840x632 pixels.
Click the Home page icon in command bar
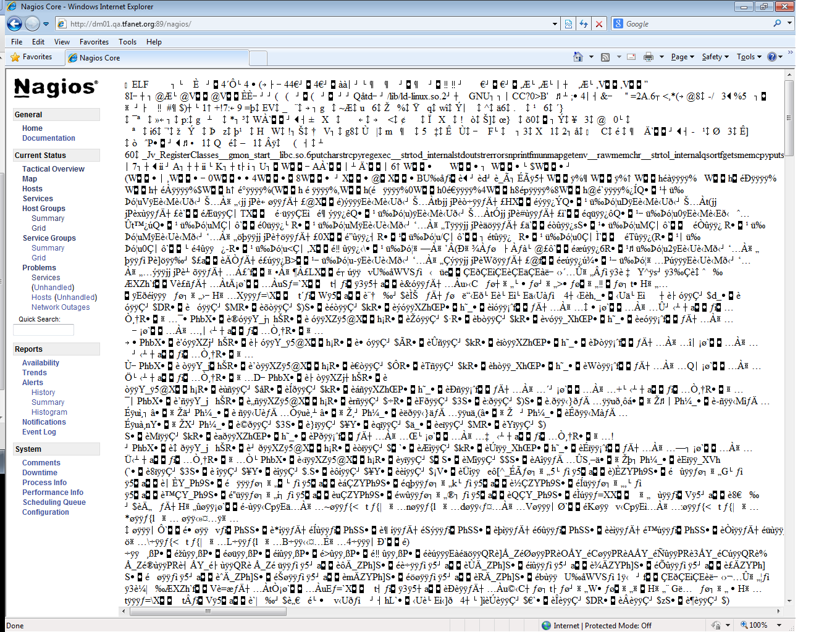tap(578, 57)
